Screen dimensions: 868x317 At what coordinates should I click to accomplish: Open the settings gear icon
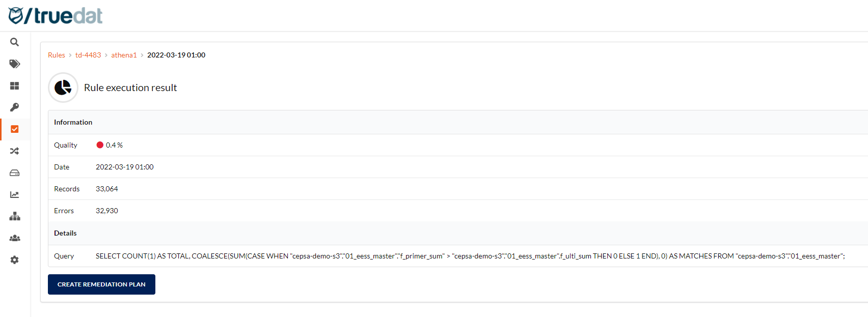coord(15,260)
